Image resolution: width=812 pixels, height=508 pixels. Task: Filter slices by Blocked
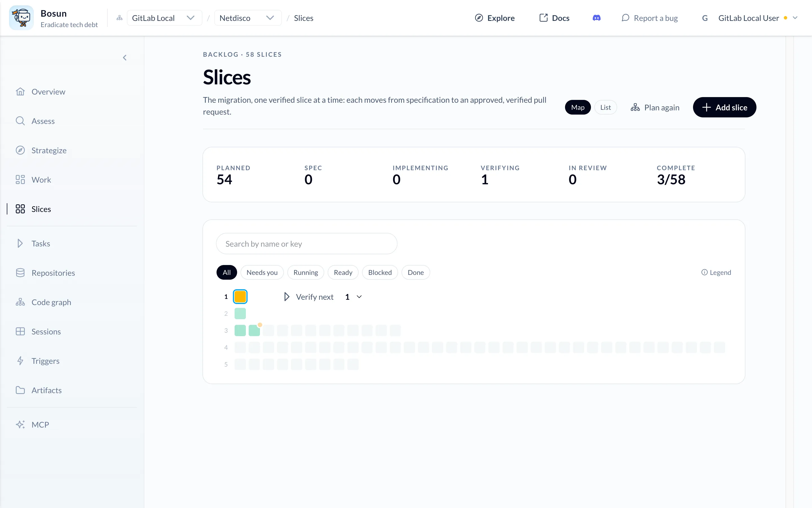(380, 272)
